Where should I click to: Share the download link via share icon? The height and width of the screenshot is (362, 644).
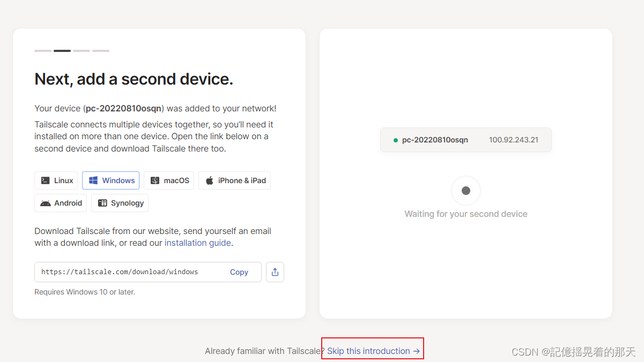[275, 272]
